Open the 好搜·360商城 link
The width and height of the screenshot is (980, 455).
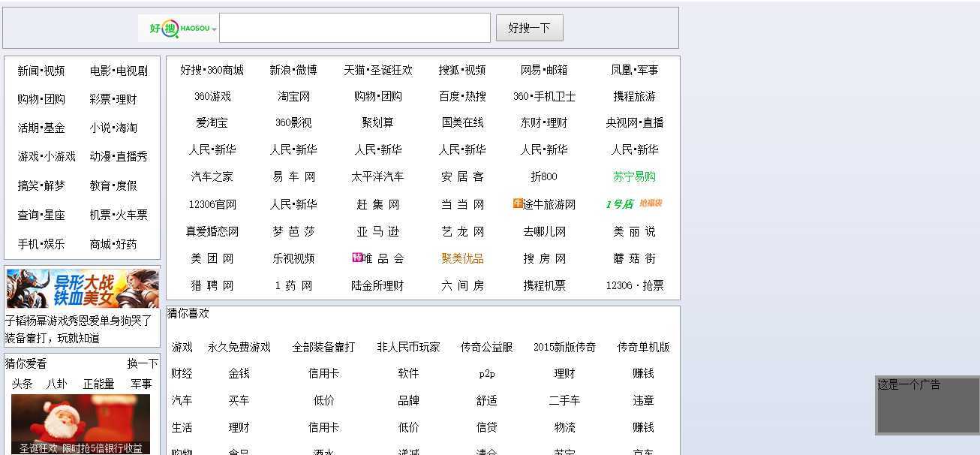click(x=212, y=70)
